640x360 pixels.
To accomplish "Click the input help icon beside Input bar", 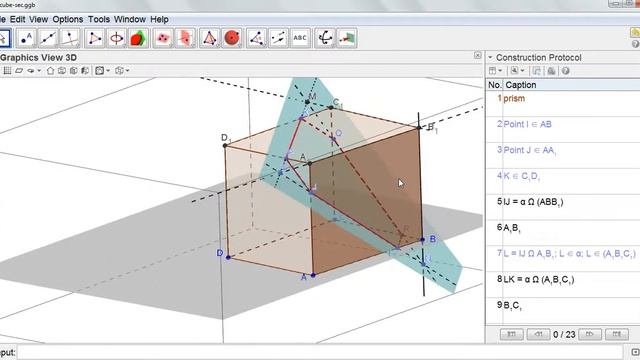I will click(635, 352).
